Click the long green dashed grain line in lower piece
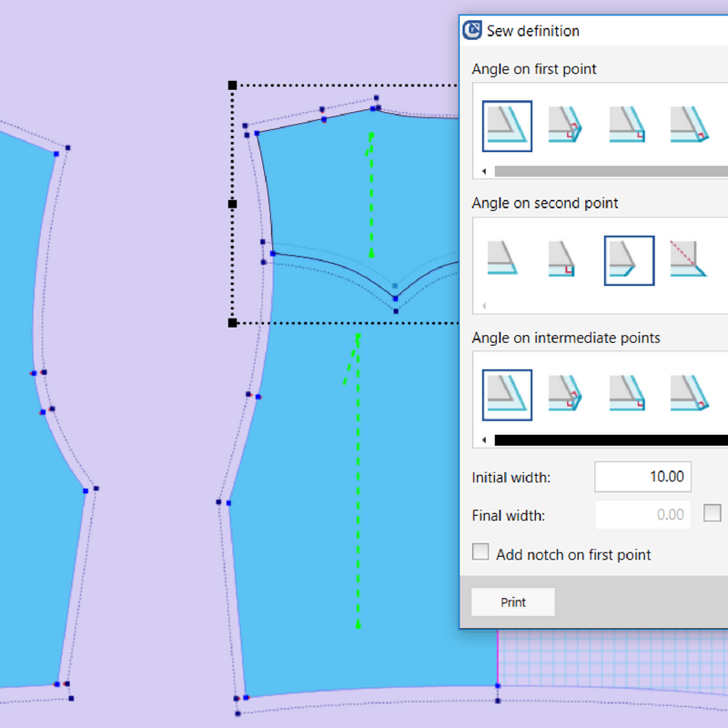The height and width of the screenshot is (728, 728). point(358,480)
